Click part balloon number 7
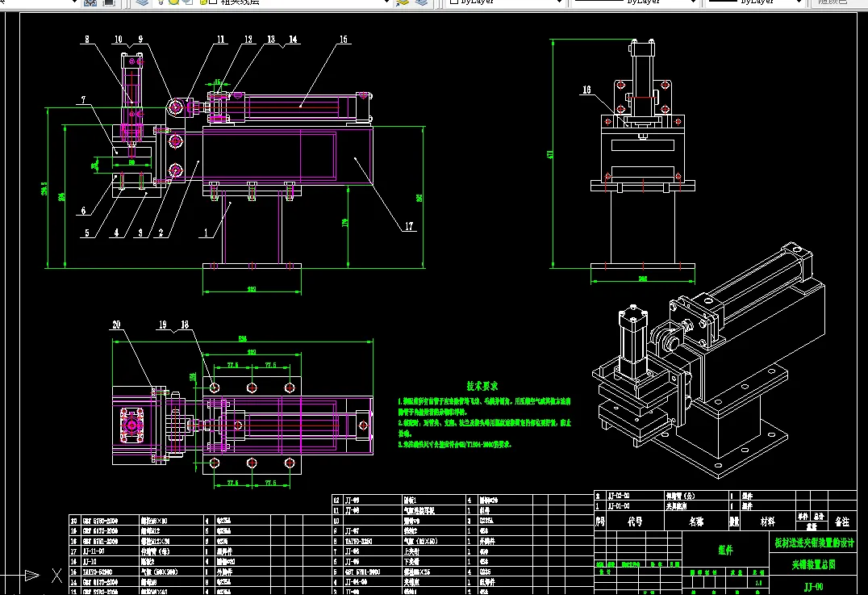Image resolution: width=868 pixels, height=595 pixels. (84, 100)
